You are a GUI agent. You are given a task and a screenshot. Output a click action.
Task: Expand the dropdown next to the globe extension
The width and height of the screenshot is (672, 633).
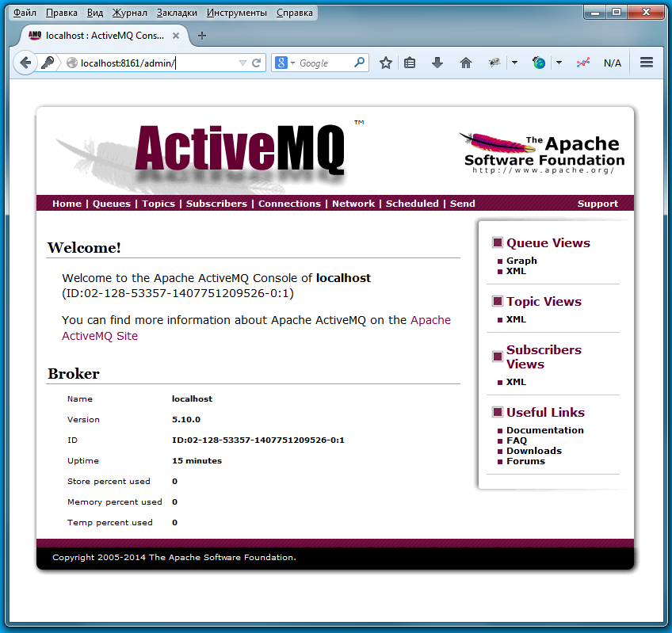pos(559,63)
